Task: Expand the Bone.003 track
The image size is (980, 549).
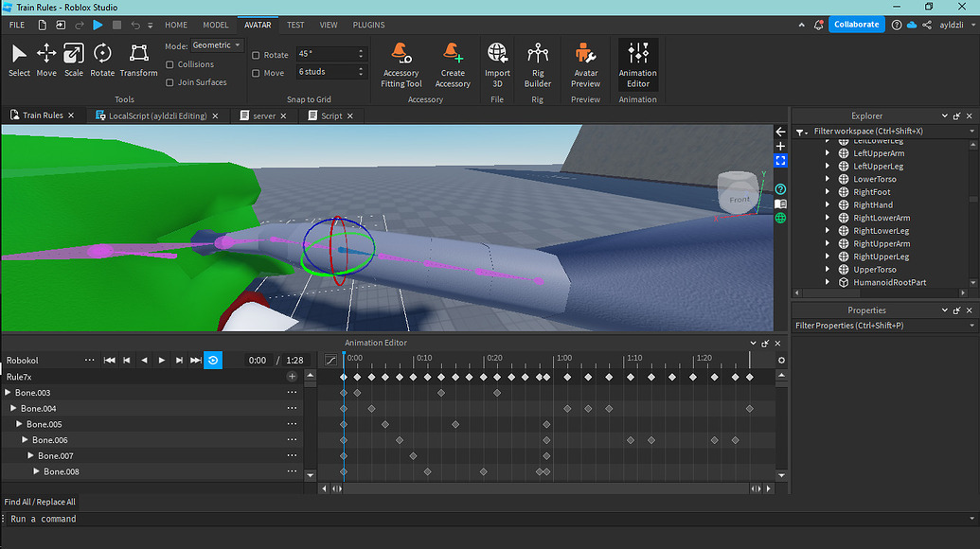Action: 9,392
